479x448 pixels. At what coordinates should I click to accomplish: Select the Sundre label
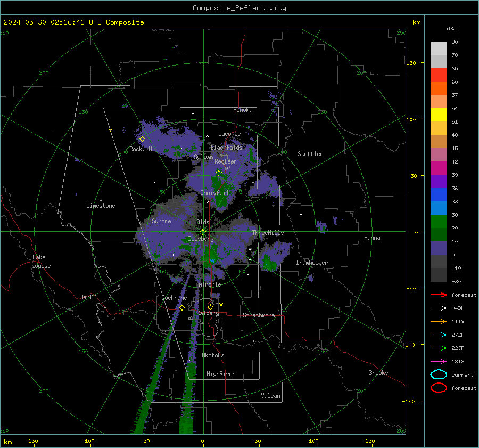[x=161, y=221]
